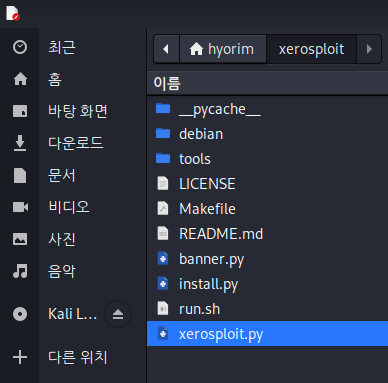Select the LICENSE file name
Image resolution: width=388 pixels, height=383 pixels.
coord(207,184)
